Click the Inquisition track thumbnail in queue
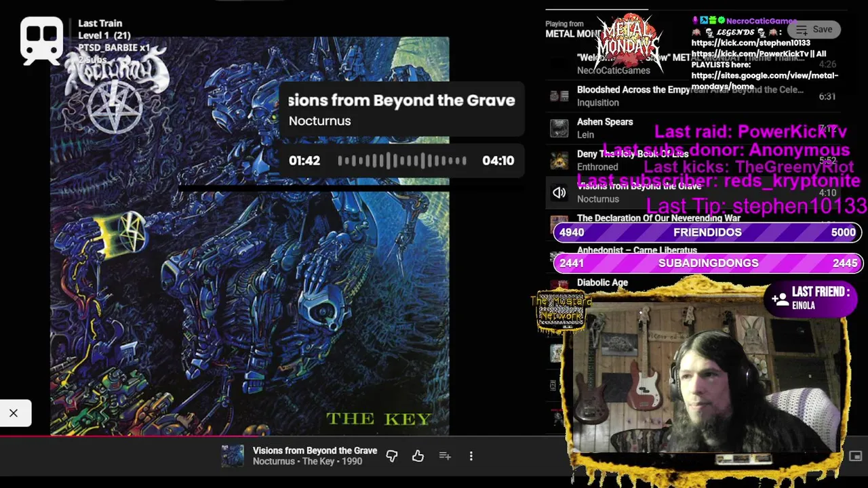The width and height of the screenshot is (868, 488). point(559,96)
